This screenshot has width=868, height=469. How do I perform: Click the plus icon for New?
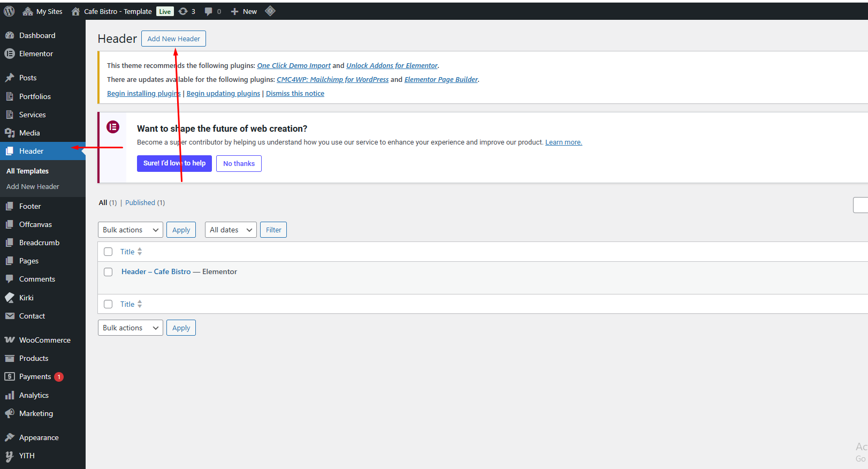pyautogui.click(x=234, y=11)
